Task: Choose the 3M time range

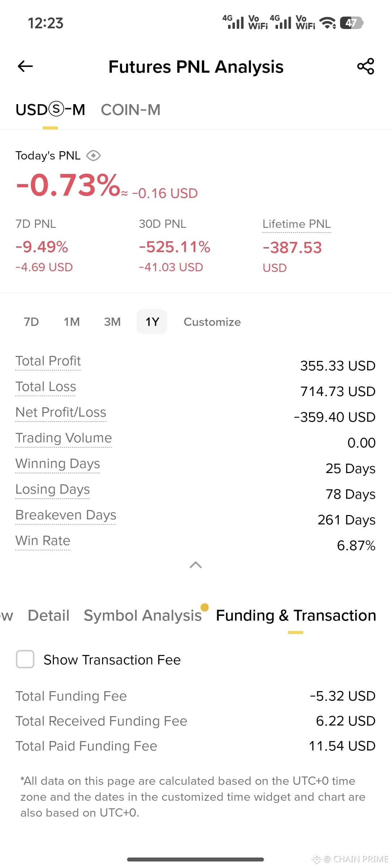Action: tap(112, 322)
